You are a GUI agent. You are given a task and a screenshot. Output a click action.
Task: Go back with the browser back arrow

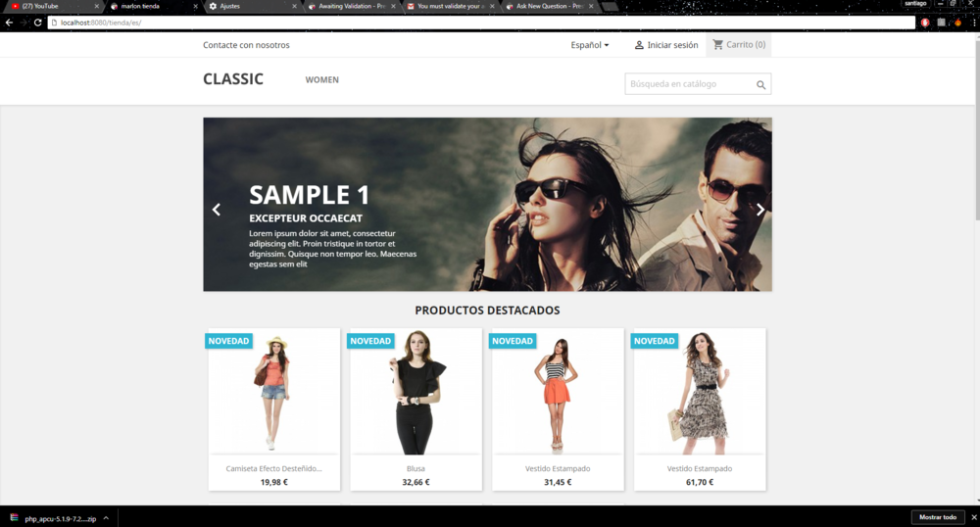coord(9,23)
